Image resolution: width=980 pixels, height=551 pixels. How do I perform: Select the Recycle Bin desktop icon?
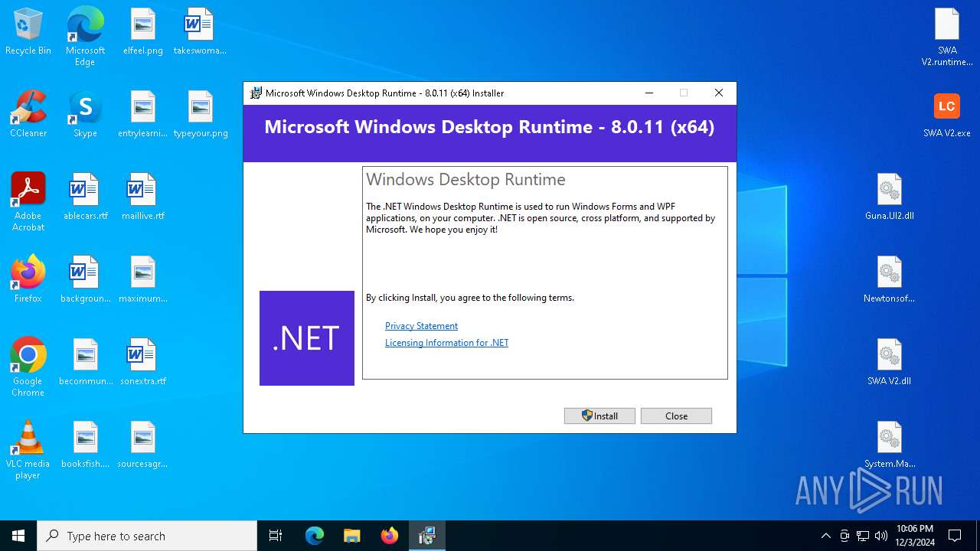click(28, 32)
